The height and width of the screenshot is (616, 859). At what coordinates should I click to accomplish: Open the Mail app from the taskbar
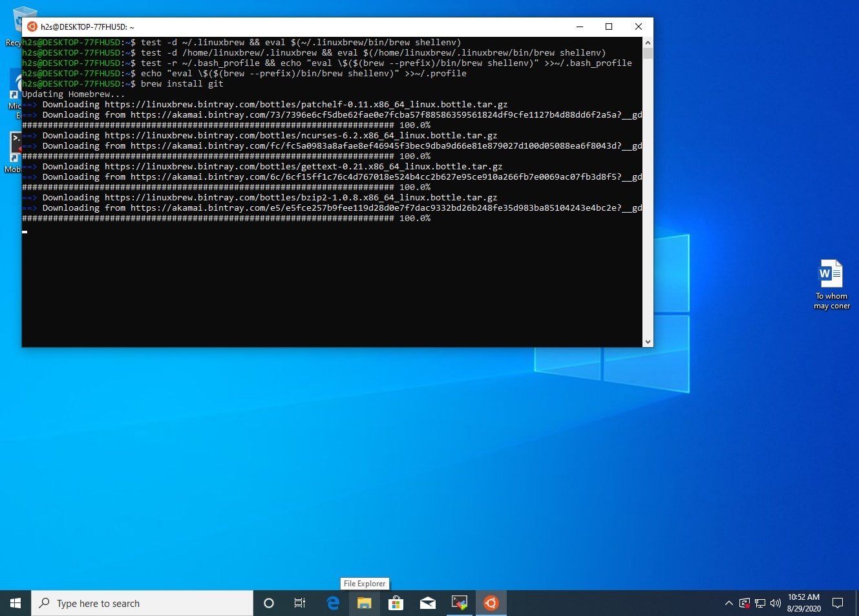[x=427, y=603]
